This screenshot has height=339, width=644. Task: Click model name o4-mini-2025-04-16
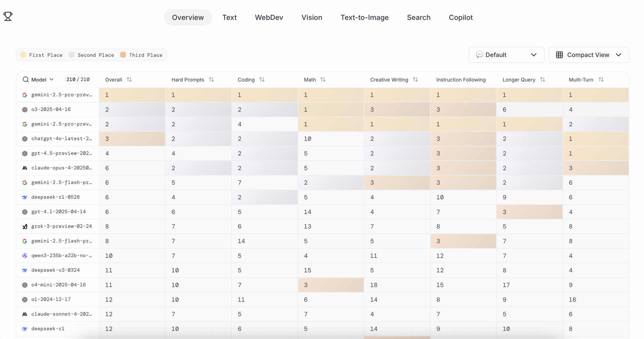pos(59,285)
